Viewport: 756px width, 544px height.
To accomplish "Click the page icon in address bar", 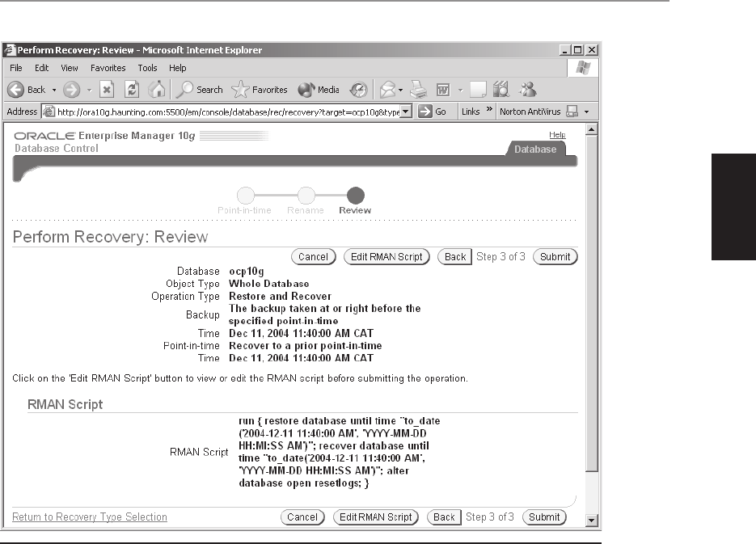I will (x=49, y=112).
